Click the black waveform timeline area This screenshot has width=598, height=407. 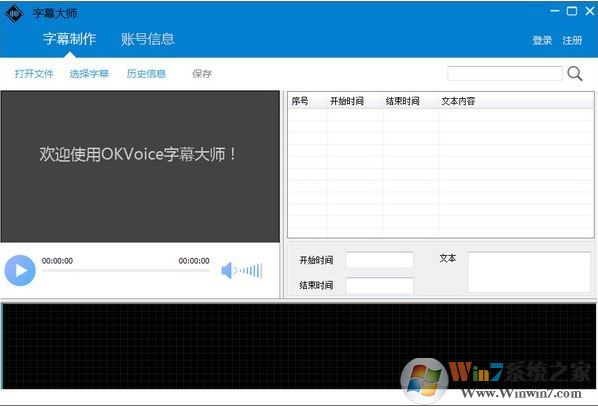[x=299, y=346]
